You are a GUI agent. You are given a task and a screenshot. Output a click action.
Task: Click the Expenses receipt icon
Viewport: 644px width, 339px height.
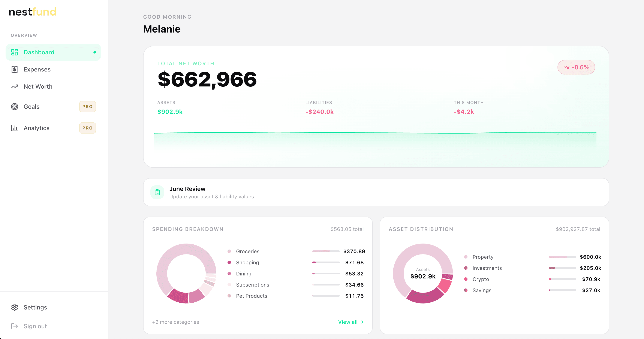[15, 70]
